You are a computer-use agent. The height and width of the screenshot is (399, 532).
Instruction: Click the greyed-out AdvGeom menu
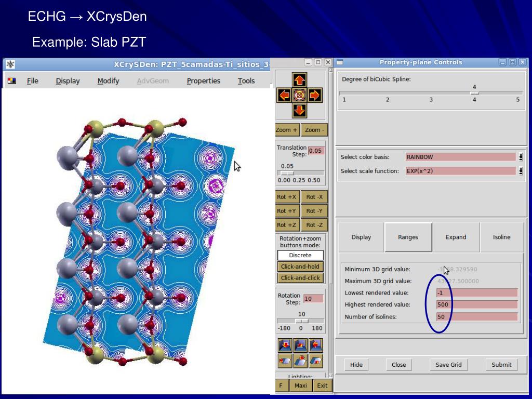153,81
